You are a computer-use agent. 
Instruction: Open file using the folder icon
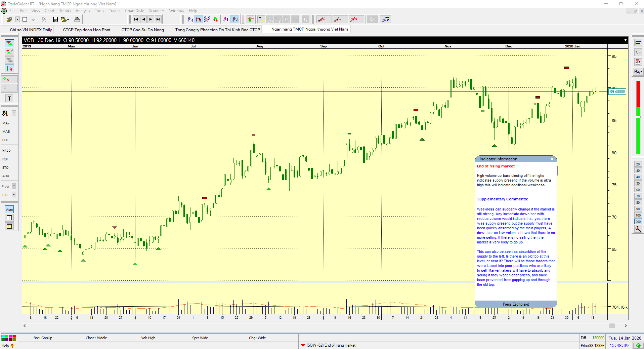[9, 20]
